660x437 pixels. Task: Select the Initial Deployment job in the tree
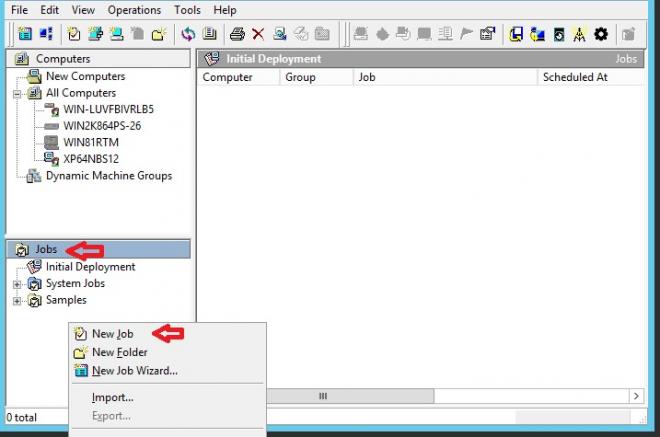tap(90, 266)
